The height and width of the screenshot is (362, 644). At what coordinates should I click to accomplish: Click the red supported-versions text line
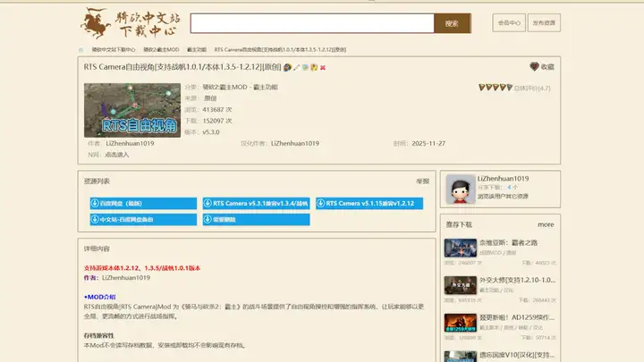pyautogui.click(x=142, y=268)
